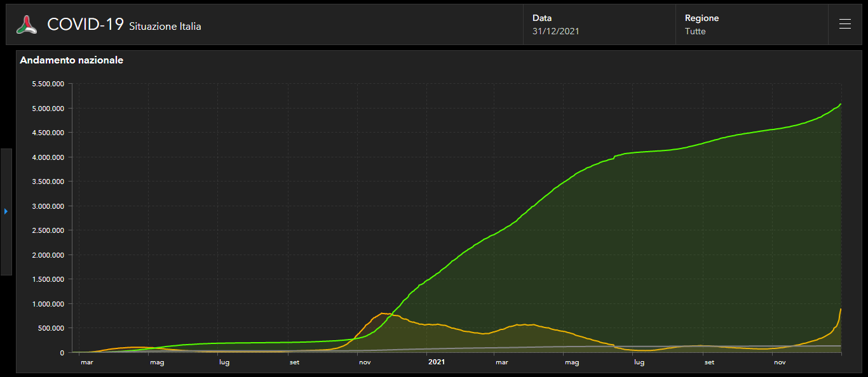868x377 pixels.
Task: Click the 'lug' label before 2021
Action: click(x=224, y=362)
